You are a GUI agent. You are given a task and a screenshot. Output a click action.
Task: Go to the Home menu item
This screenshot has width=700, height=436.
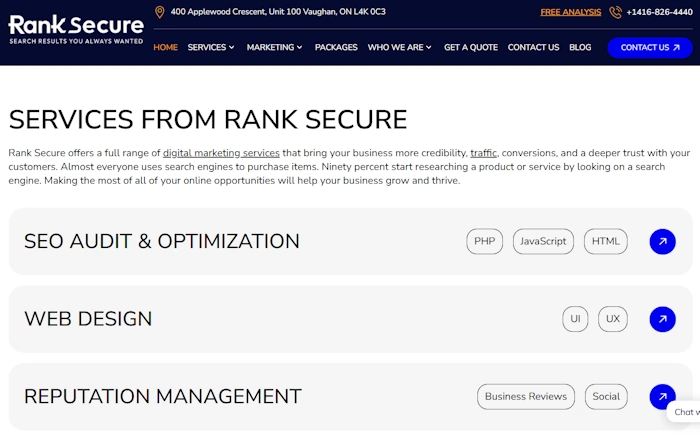point(166,47)
